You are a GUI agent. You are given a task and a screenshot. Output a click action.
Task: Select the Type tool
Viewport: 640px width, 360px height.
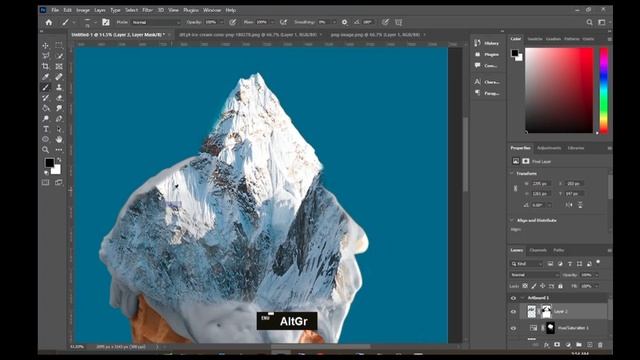[45, 129]
